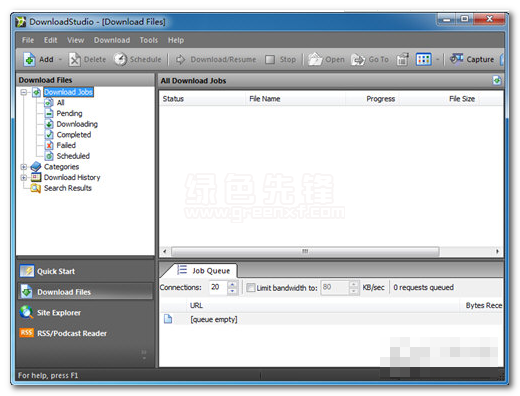Viewport: 520px width, 396px height.
Task: Select the Completed tree item
Action: click(74, 135)
